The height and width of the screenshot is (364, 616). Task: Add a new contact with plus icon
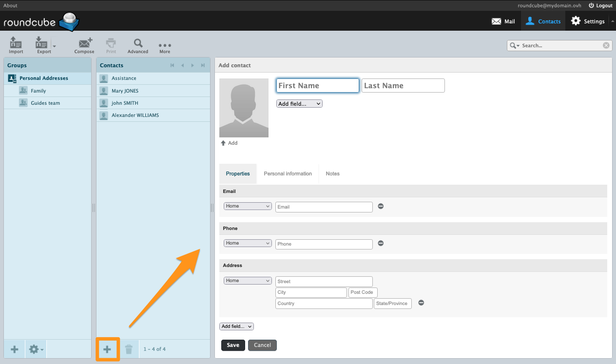(x=107, y=349)
